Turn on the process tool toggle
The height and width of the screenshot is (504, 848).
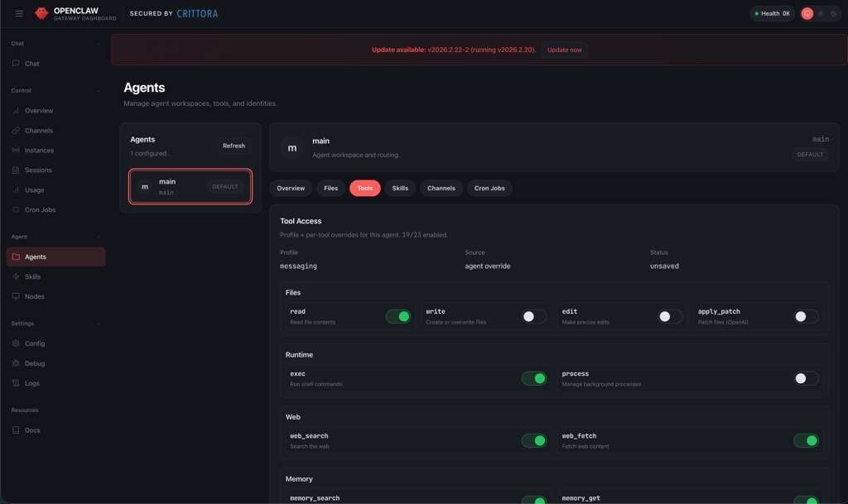click(x=806, y=378)
